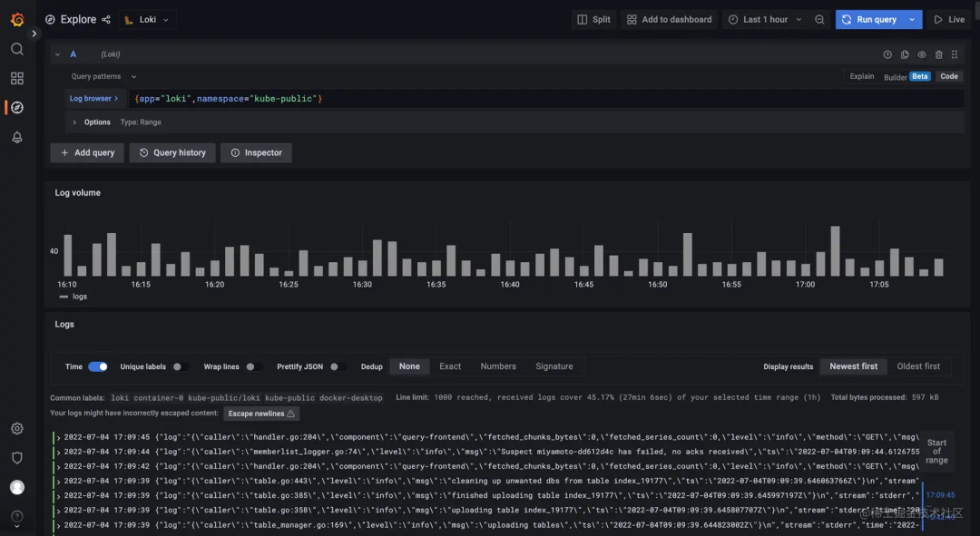Click the "Common labels" text

77,398
